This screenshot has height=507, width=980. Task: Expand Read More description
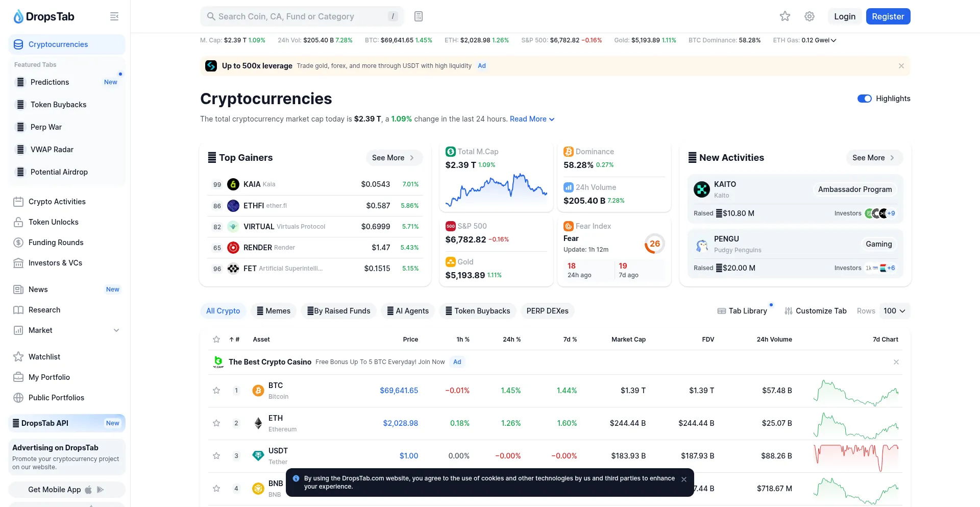pyautogui.click(x=532, y=119)
